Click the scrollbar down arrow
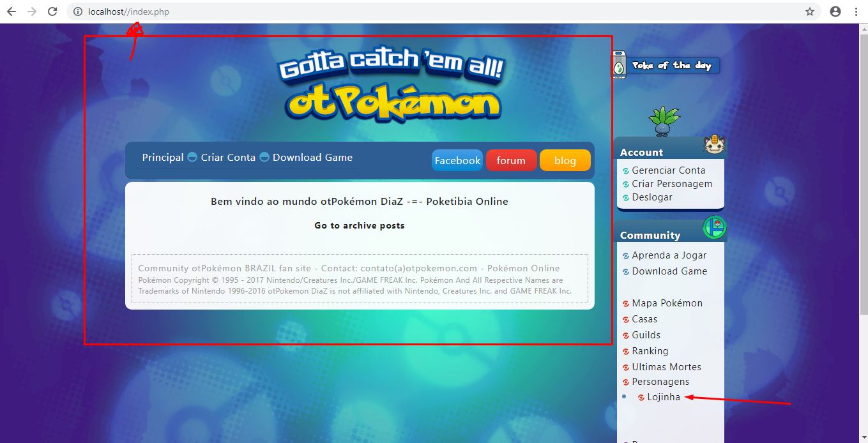The height and width of the screenshot is (443, 868). [x=863, y=438]
